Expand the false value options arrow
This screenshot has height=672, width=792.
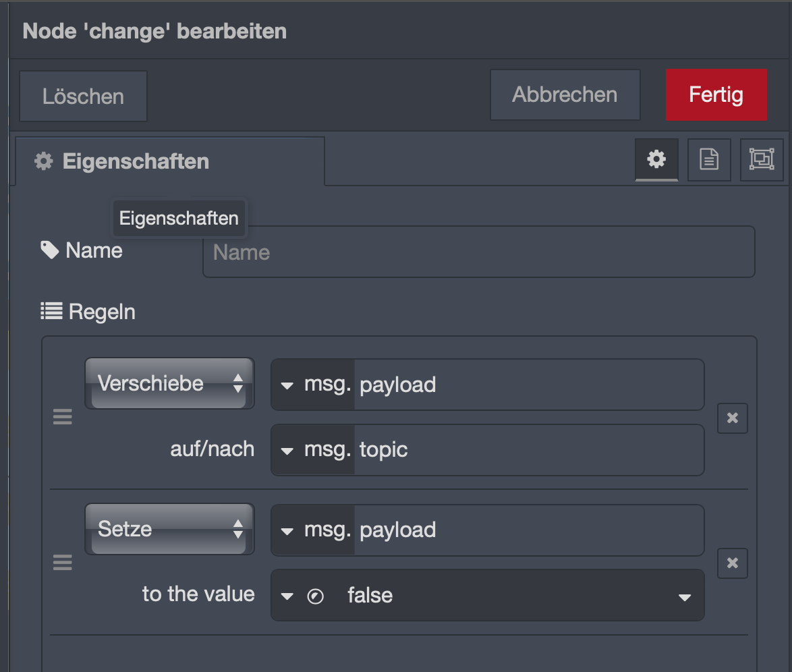click(685, 597)
